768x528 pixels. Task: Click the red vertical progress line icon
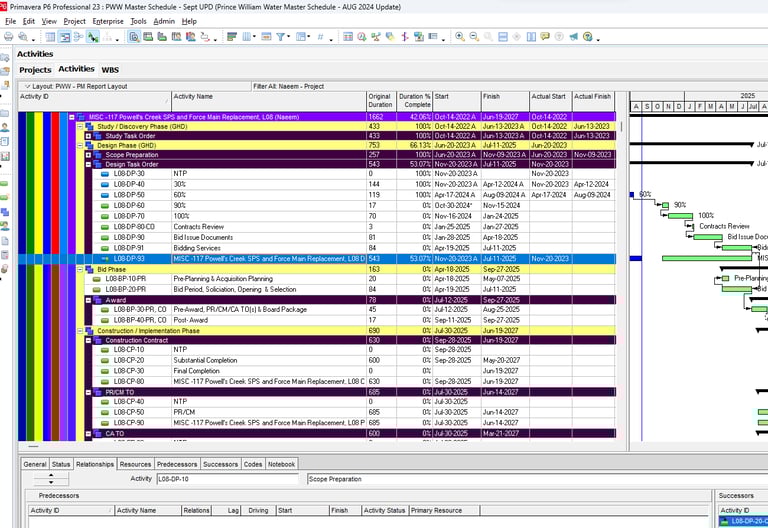click(405, 37)
